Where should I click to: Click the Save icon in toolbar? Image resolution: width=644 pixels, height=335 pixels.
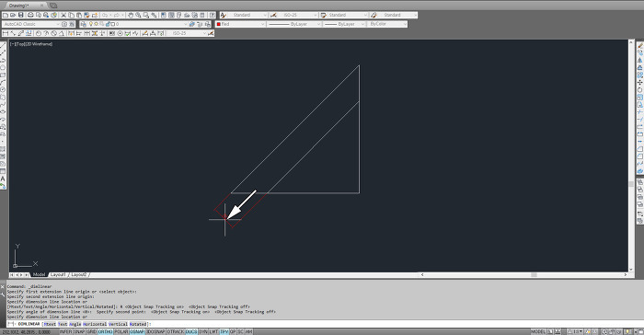coord(20,15)
